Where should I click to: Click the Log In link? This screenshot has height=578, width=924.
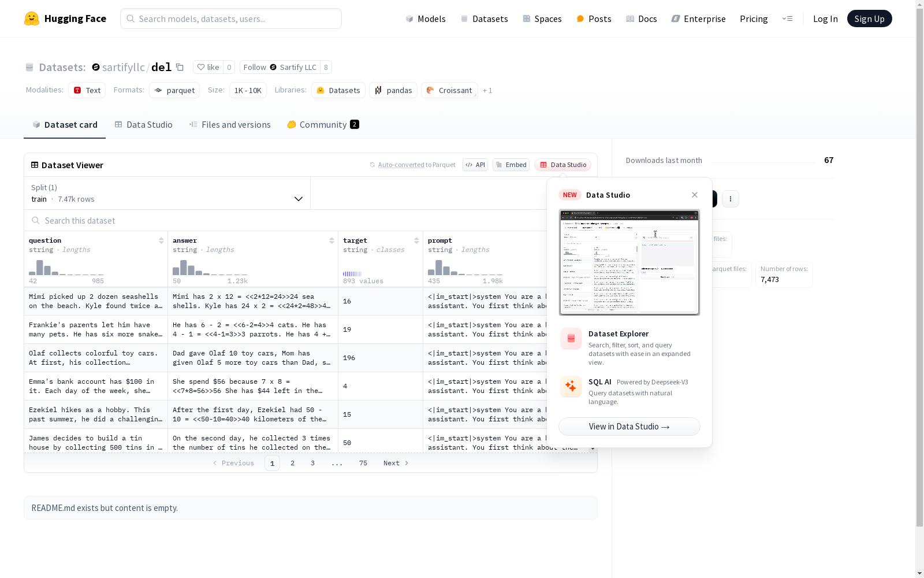click(825, 18)
